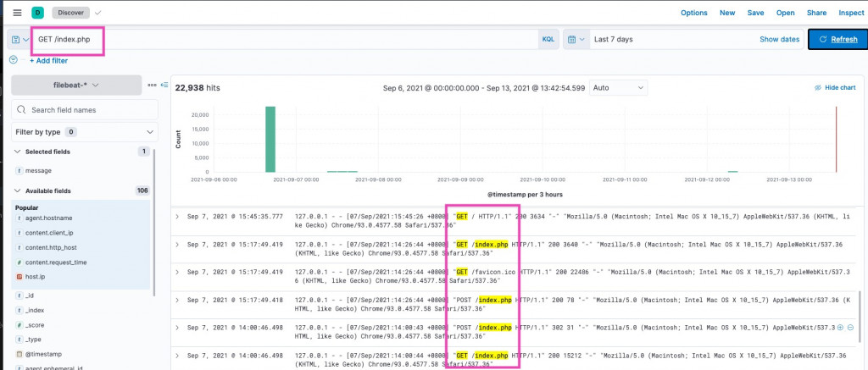Expand the Sep 7 15:45:35.777 log row

pos(177,216)
